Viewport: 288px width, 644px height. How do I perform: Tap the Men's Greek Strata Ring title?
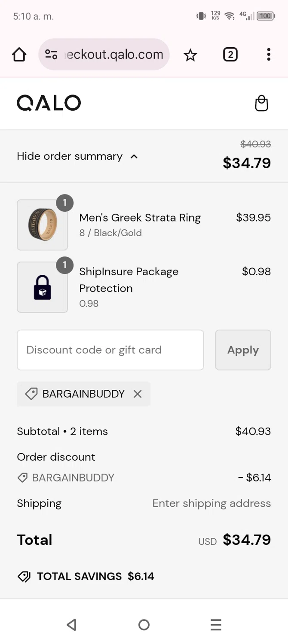coord(140,218)
